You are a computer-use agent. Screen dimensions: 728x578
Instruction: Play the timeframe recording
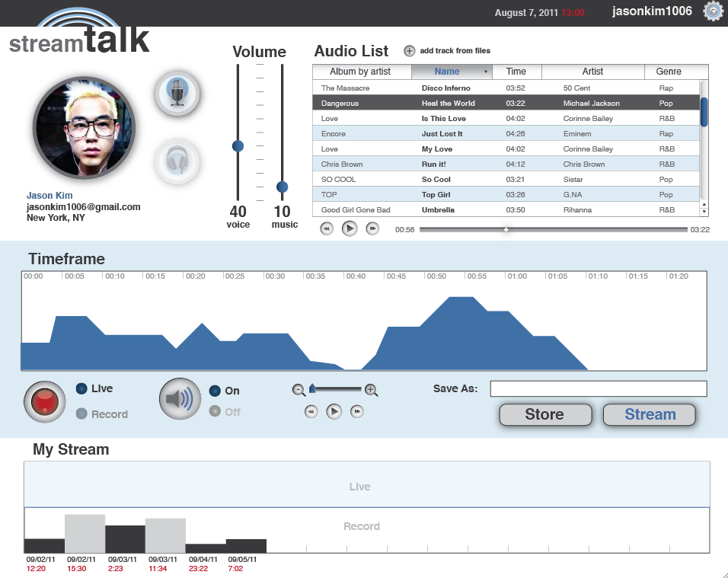334,411
